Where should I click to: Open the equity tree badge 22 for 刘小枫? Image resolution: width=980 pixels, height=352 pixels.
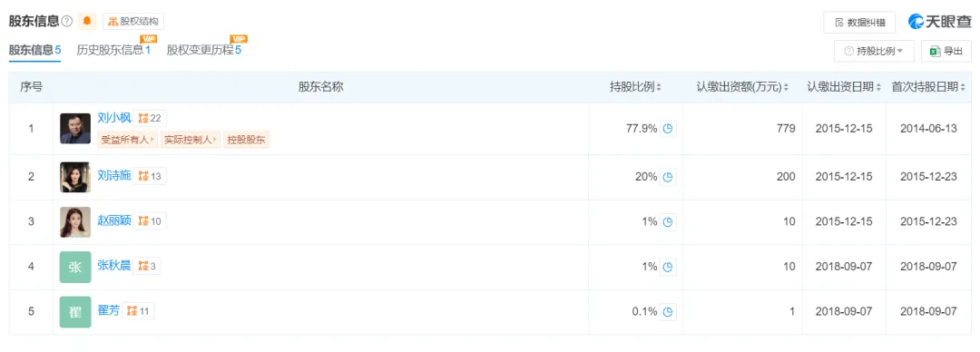pyautogui.click(x=150, y=118)
